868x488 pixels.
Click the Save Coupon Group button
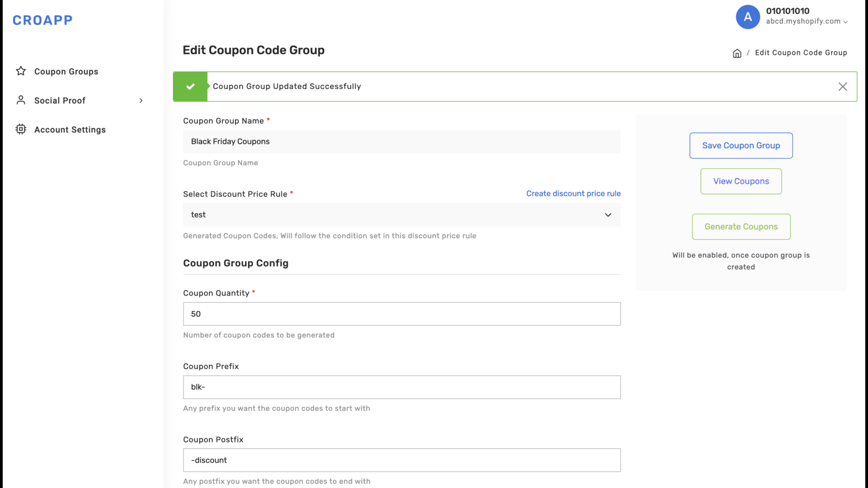tap(741, 145)
